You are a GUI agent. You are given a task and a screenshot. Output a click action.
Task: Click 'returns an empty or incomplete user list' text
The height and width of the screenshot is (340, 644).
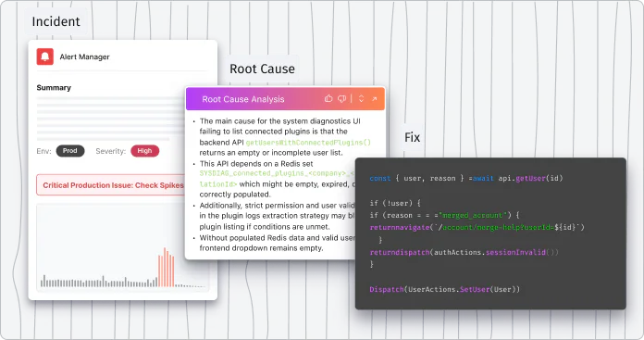coord(271,153)
